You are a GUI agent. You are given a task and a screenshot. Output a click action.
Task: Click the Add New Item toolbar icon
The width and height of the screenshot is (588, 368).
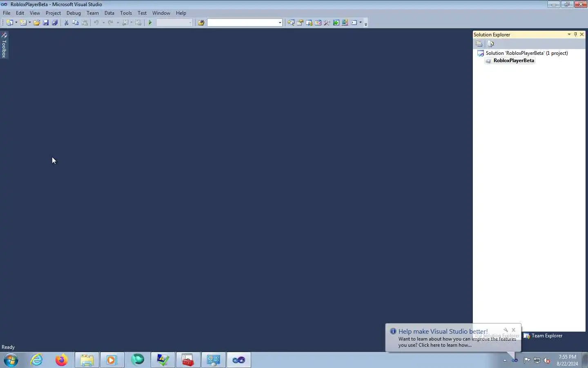point(23,23)
